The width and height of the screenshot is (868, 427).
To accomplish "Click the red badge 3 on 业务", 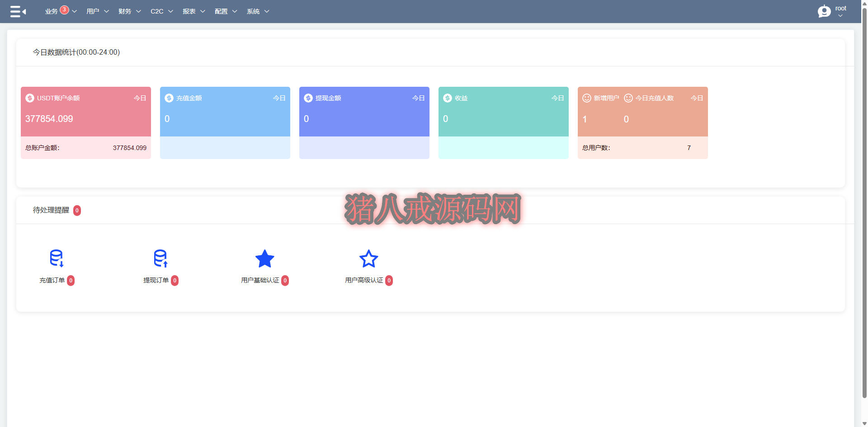I will pos(64,9).
